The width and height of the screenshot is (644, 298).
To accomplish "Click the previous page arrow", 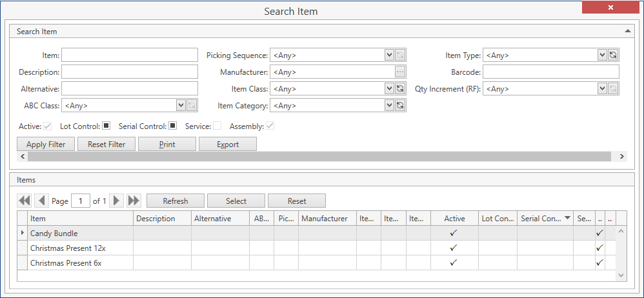I will (x=41, y=201).
